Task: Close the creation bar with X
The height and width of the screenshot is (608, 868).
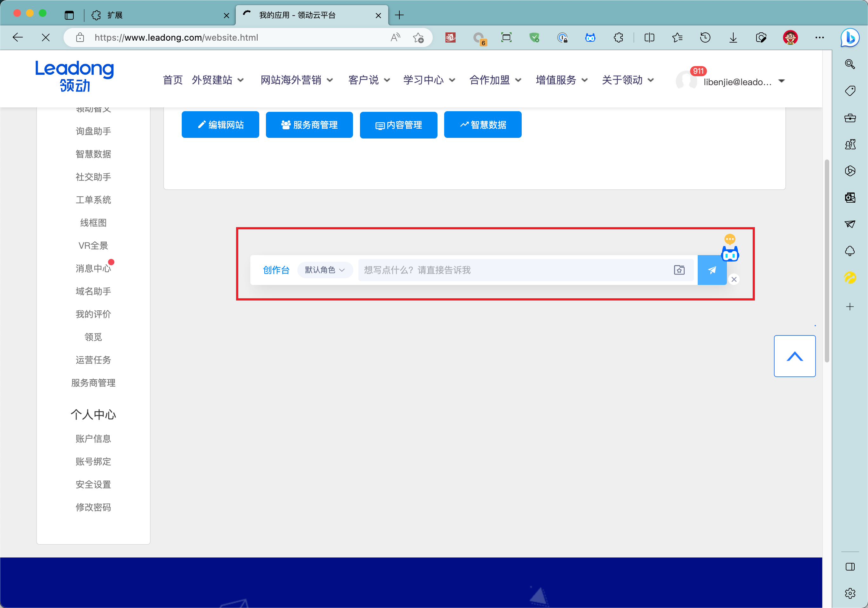Action: tap(734, 279)
